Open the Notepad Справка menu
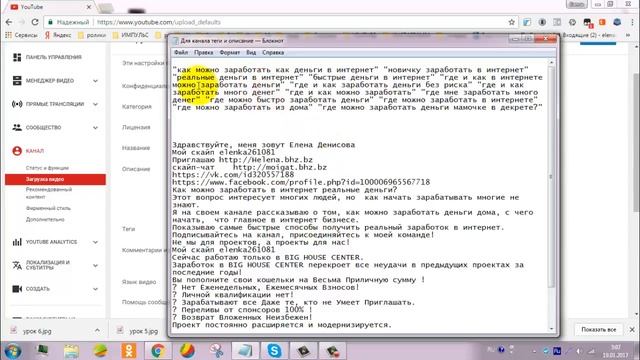 coord(273,53)
